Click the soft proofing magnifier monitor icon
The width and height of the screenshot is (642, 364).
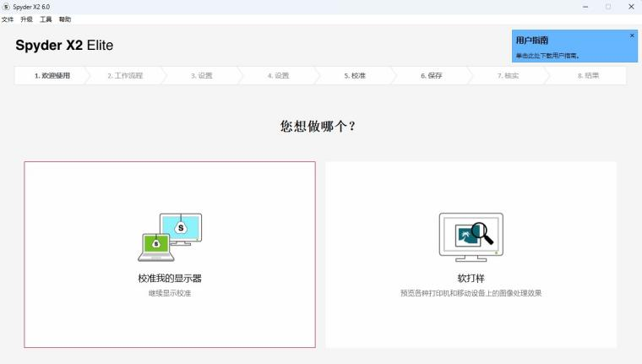(471, 237)
